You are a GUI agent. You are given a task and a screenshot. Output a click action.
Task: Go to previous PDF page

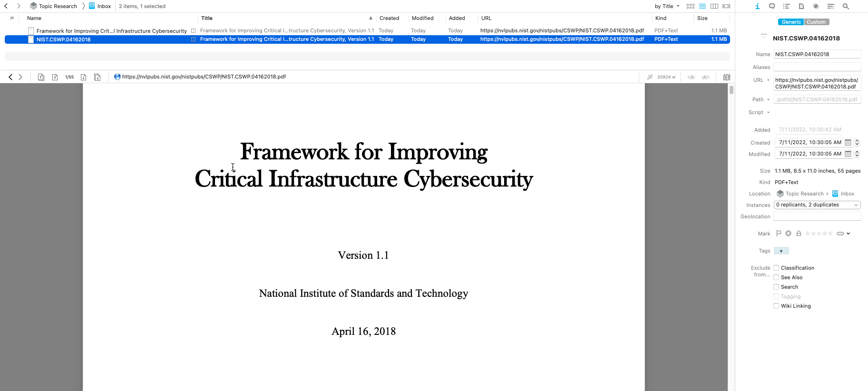coord(55,77)
